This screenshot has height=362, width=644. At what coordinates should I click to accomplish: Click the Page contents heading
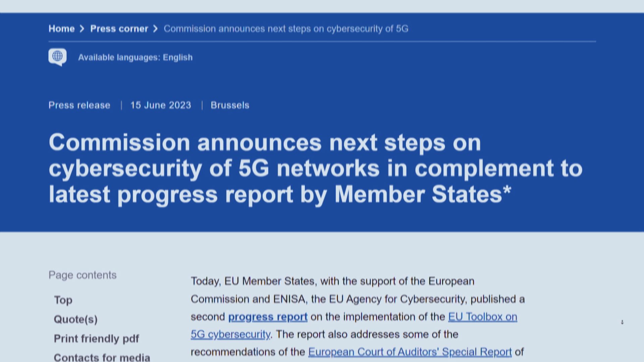[83, 275]
